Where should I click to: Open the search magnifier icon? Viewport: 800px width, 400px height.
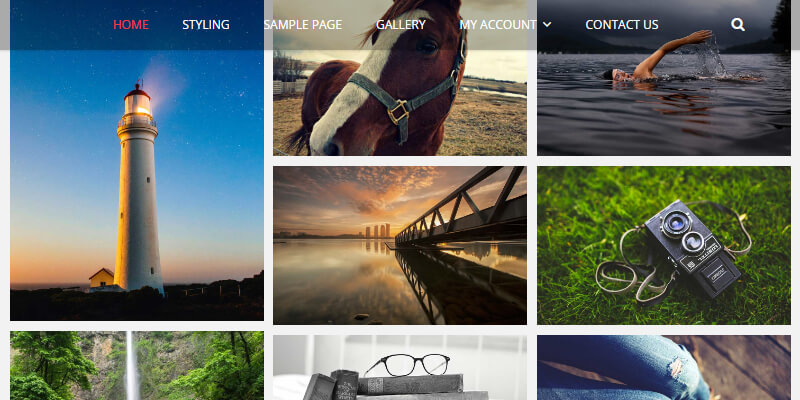coord(737,24)
